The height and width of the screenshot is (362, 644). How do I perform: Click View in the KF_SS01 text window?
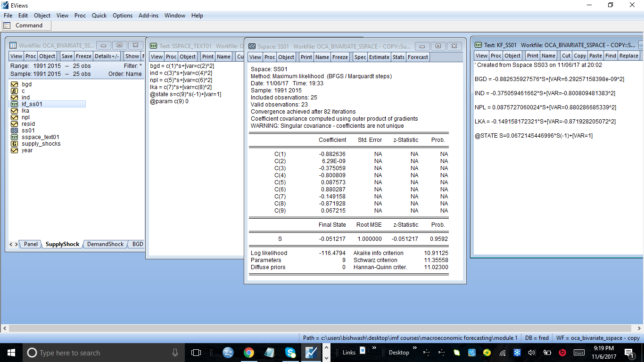point(481,56)
